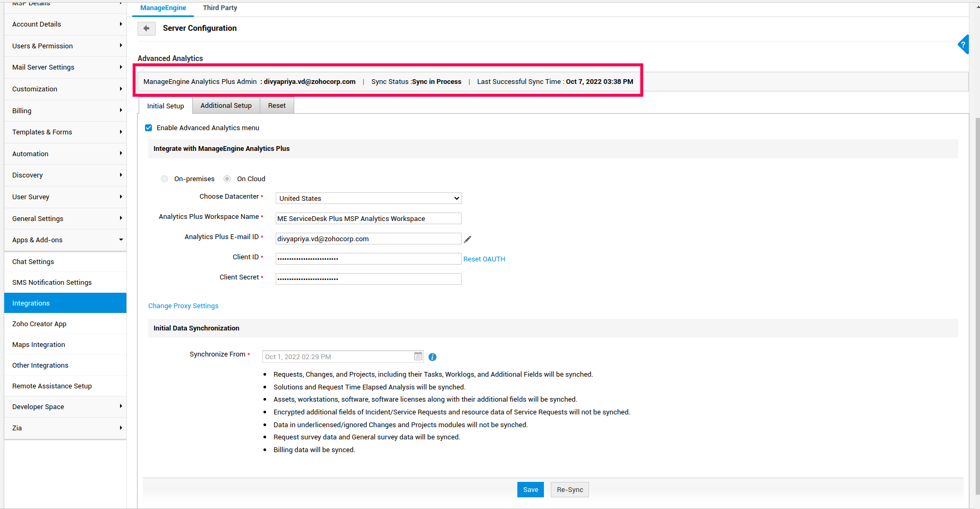Expand the Automation menu
This screenshot has width=980, height=509.
click(65, 154)
